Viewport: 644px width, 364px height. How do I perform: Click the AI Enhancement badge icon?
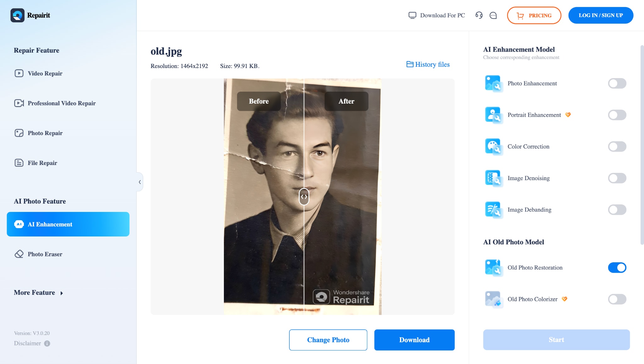[19, 224]
